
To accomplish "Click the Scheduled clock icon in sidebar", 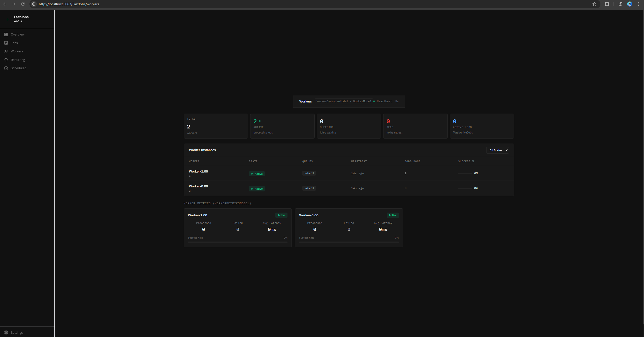I will pyautogui.click(x=6, y=68).
